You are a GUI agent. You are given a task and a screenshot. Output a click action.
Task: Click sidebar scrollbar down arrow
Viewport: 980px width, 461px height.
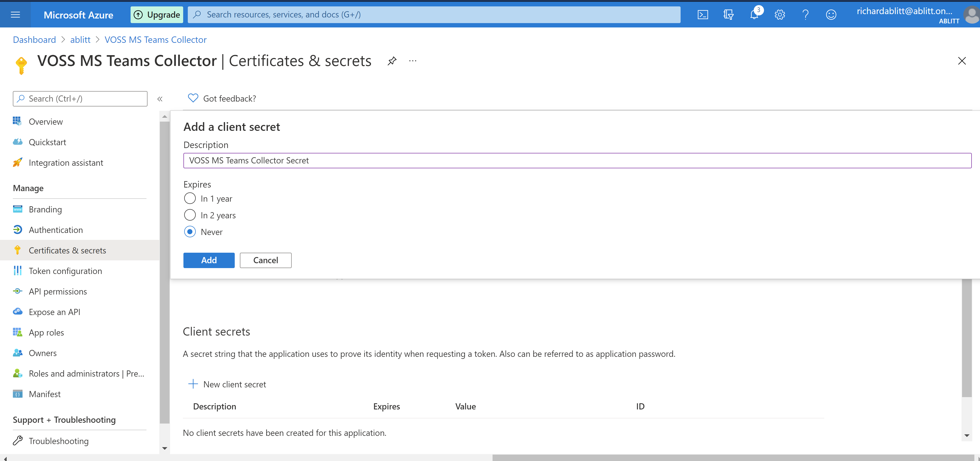click(165, 448)
